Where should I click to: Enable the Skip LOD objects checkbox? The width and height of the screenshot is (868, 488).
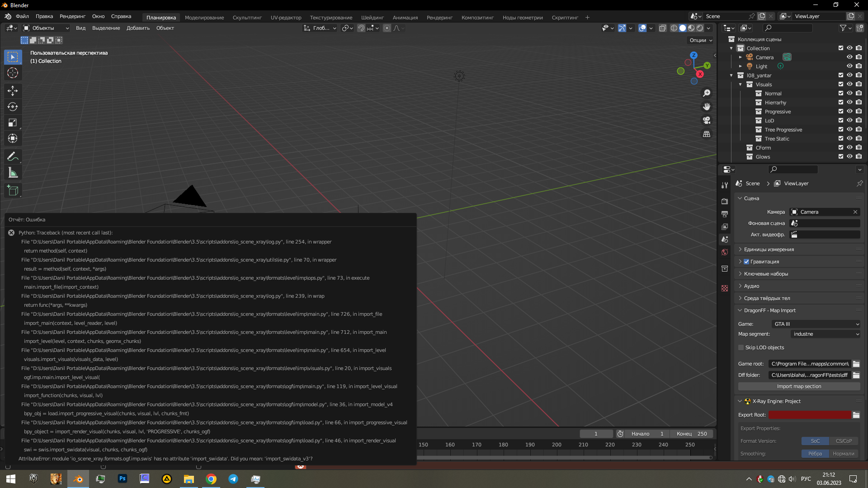coord(741,347)
